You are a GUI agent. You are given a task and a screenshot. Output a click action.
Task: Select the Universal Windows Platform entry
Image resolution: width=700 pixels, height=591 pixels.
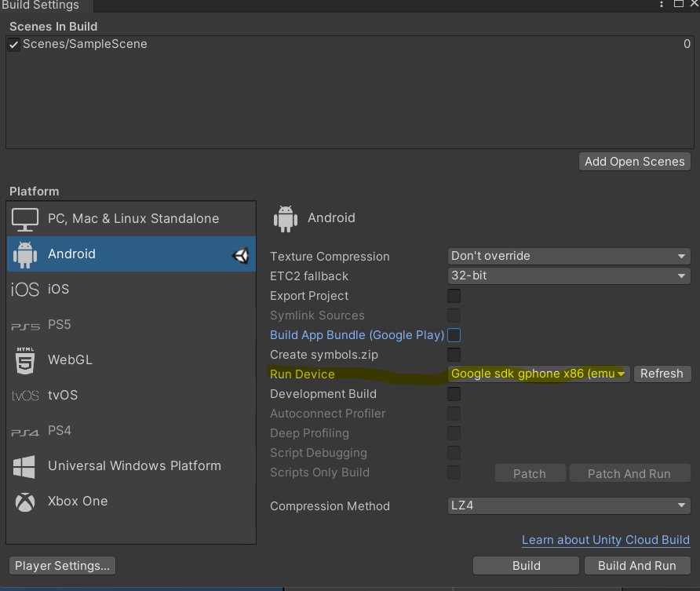coord(131,466)
